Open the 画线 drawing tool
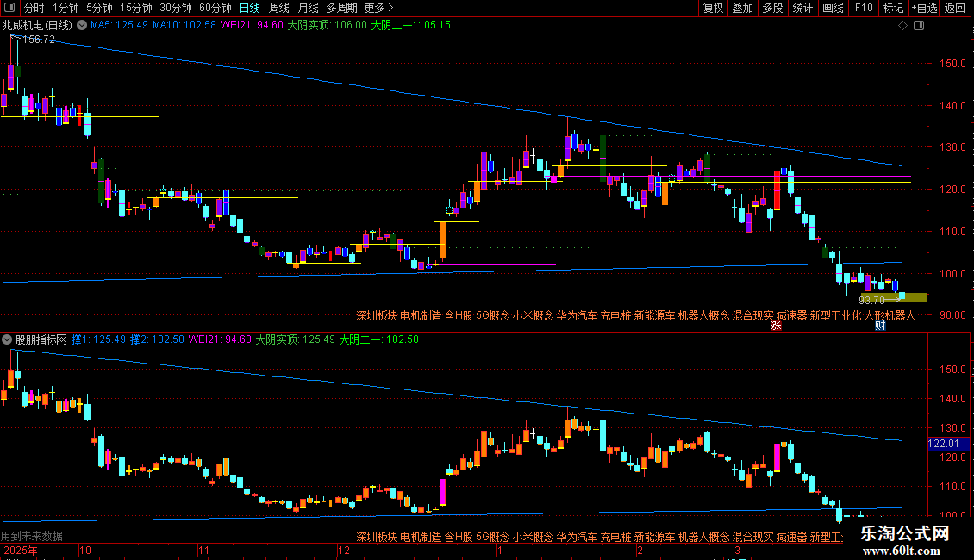This screenshot has height=560, width=974. [x=833, y=8]
